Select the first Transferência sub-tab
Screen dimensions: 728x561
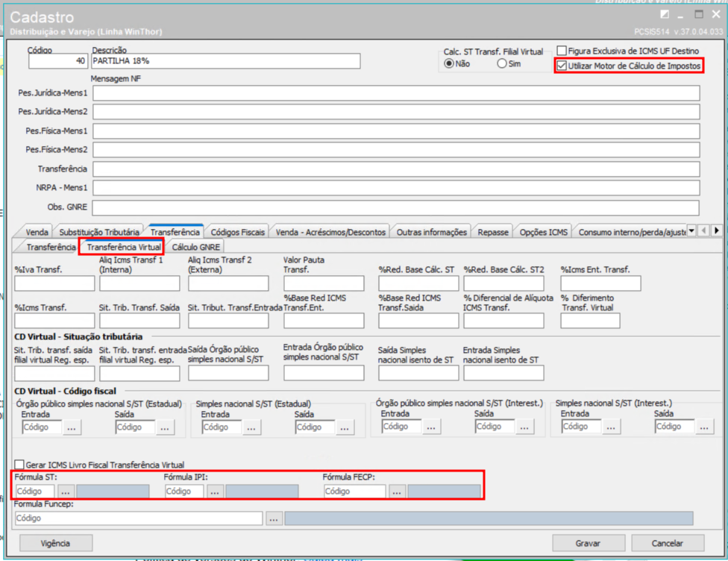51,247
